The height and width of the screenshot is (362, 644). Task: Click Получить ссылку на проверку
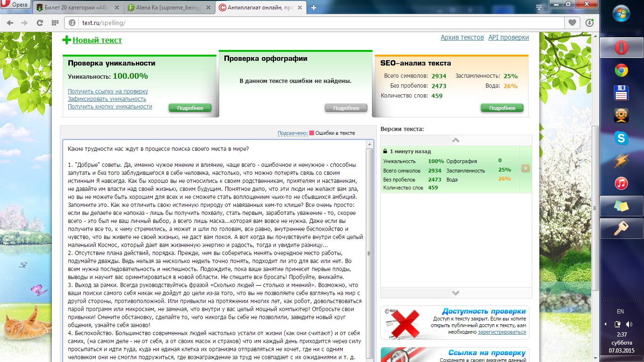108,91
